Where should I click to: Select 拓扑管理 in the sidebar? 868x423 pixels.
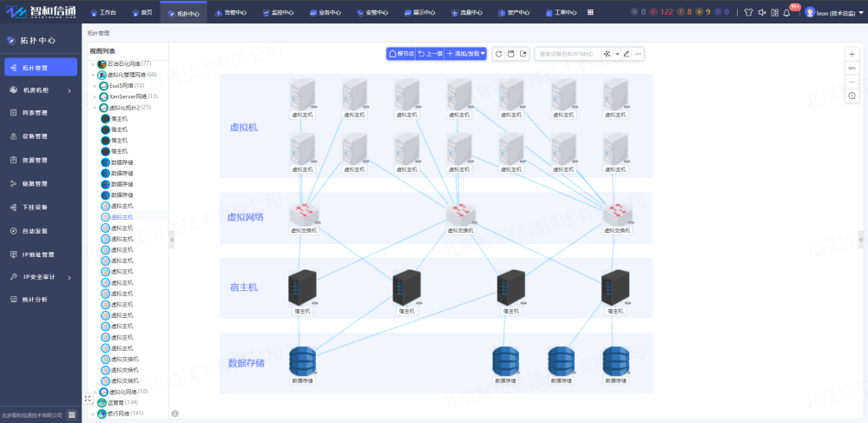41,68
